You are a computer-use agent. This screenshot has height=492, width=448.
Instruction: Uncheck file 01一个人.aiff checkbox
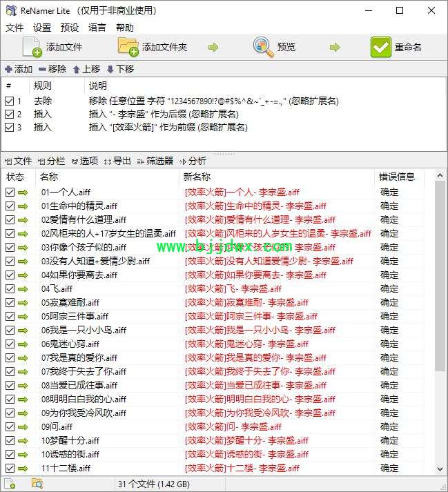10,193
